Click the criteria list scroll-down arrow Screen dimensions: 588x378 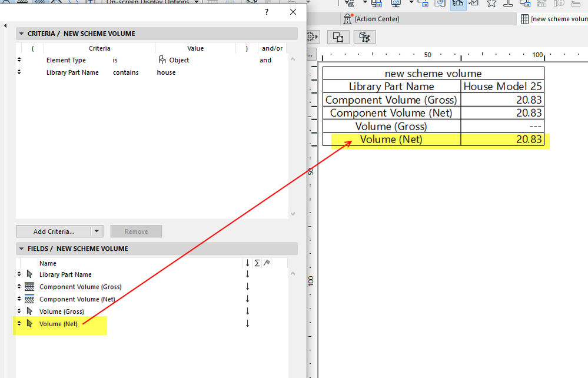coord(293,214)
